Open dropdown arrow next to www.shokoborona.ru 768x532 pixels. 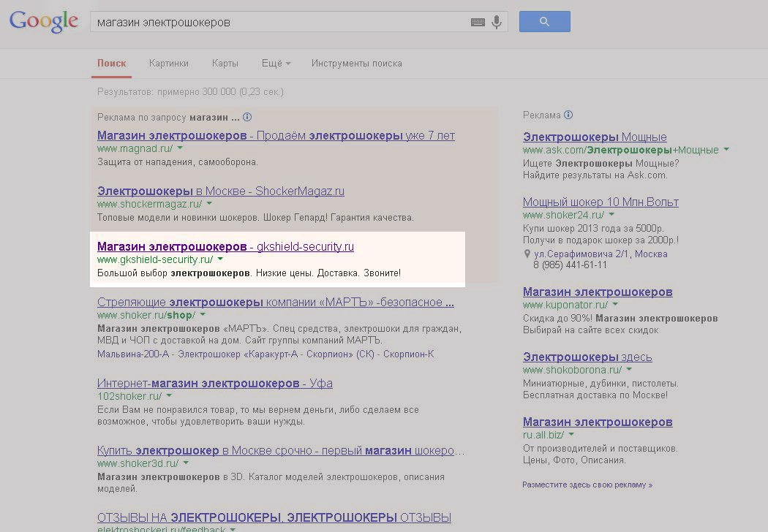point(629,369)
